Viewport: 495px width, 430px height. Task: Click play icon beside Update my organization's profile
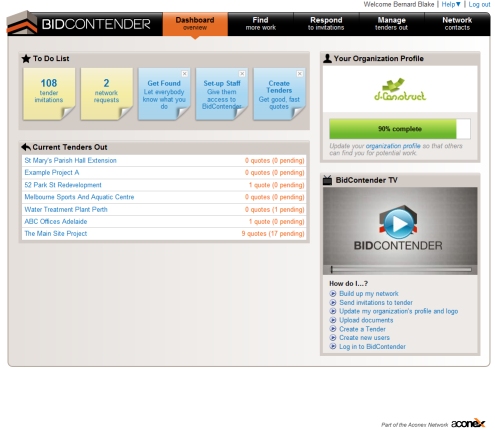[x=333, y=311]
